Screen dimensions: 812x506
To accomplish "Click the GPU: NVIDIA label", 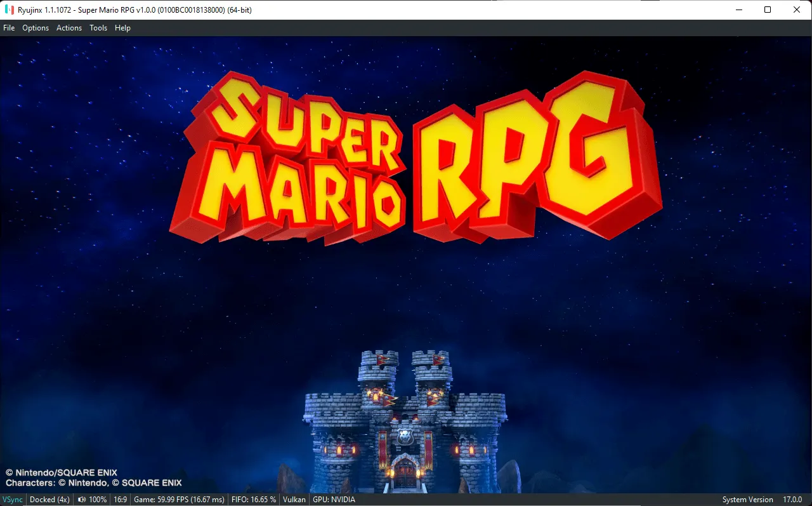I will pos(334,500).
